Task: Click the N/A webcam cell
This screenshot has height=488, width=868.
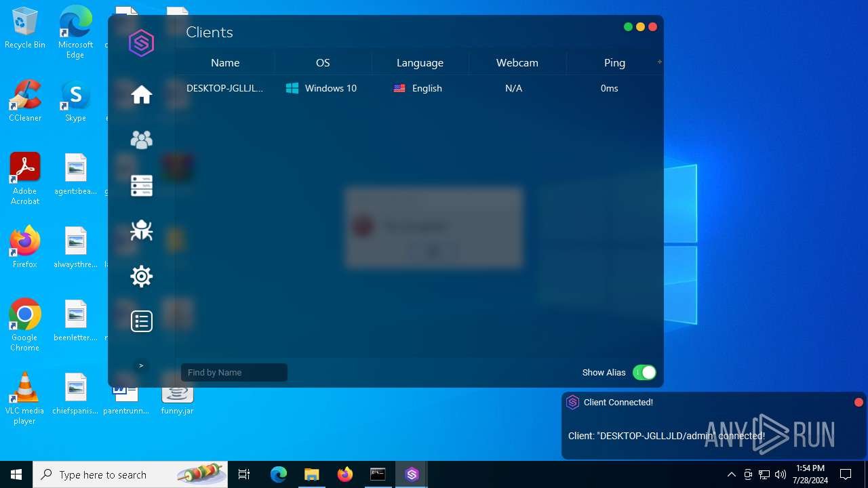Action: [x=513, y=88]
